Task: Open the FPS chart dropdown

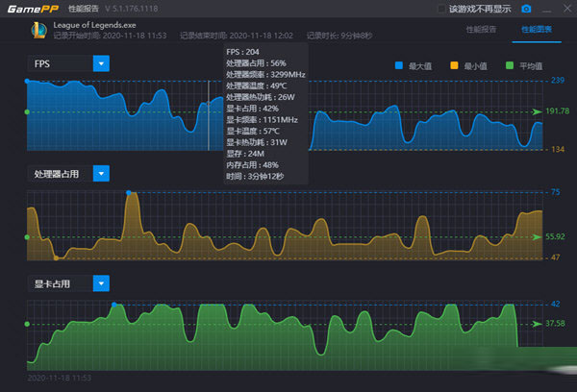Action: point(101,63)
